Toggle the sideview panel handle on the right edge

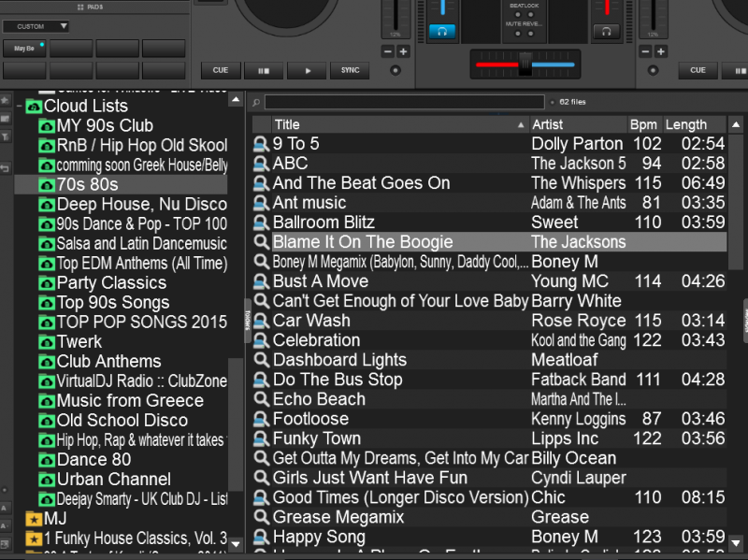coord(745,321)
